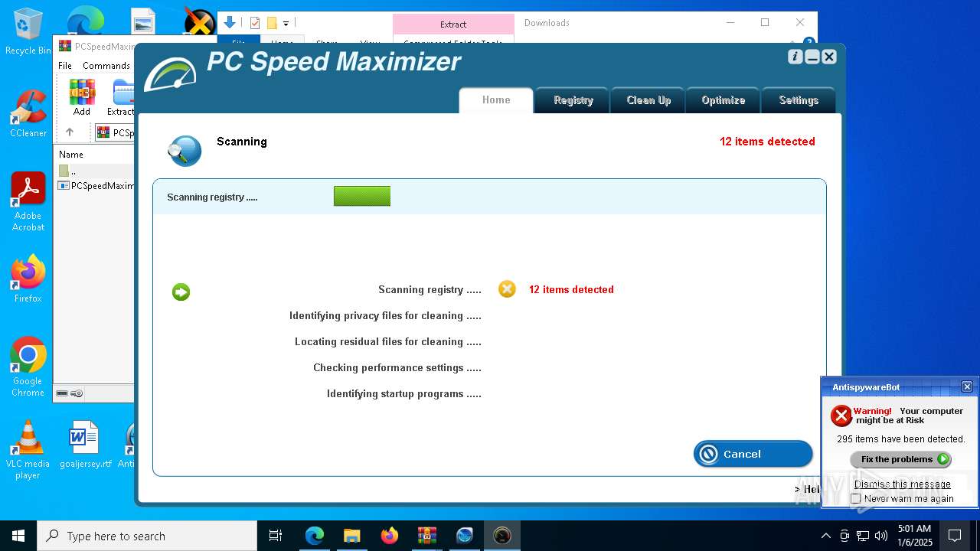Open the notification center
This screenshot has height=551, width=980.
955,536
